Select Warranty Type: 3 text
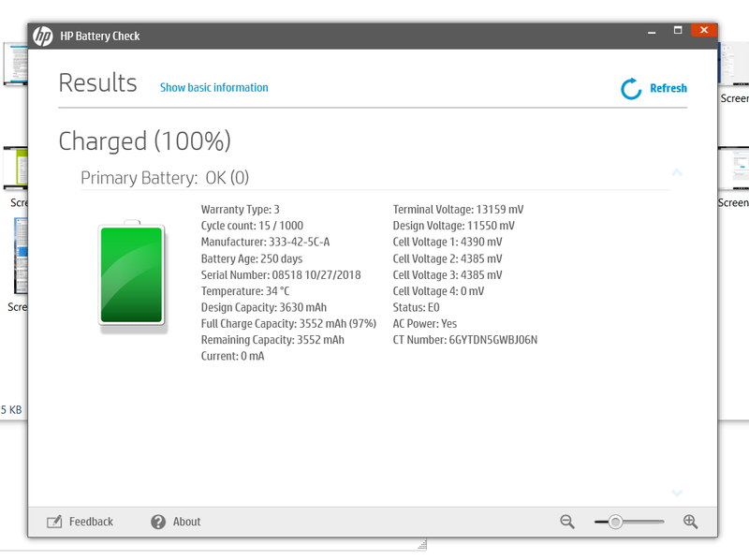The width and height of the screenshot is (749, 560). [241, 209]
